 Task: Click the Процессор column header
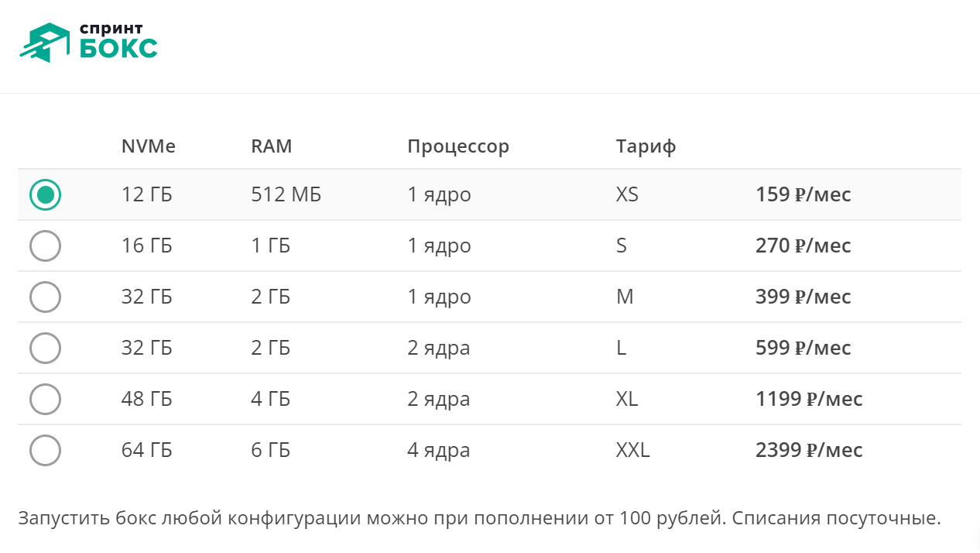point(458,146)
